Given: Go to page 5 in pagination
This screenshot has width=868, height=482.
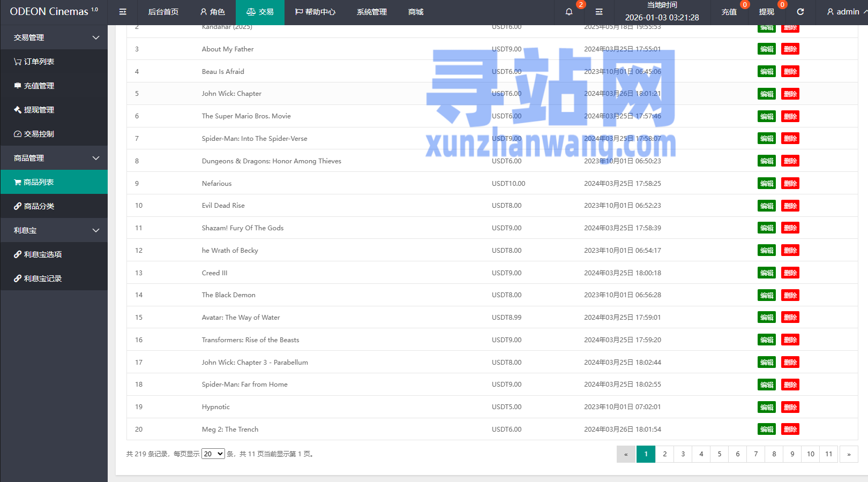Looking at the screenshot, I should (719, 454).
